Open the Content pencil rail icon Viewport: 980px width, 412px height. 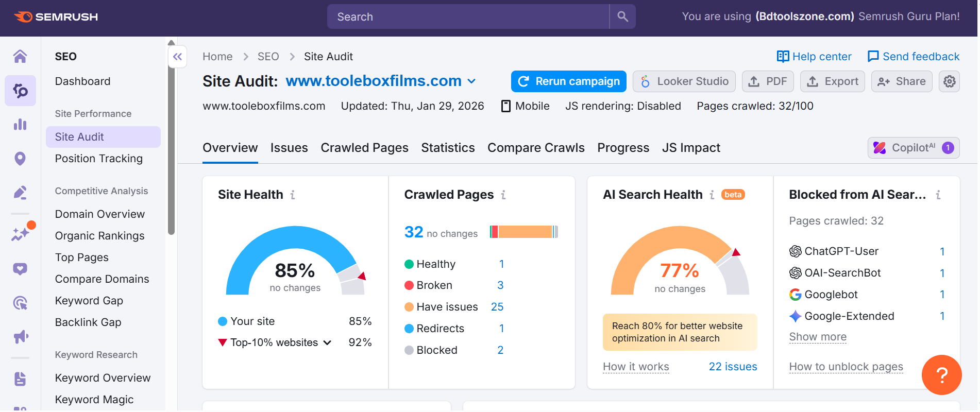(x=20, y=193)
